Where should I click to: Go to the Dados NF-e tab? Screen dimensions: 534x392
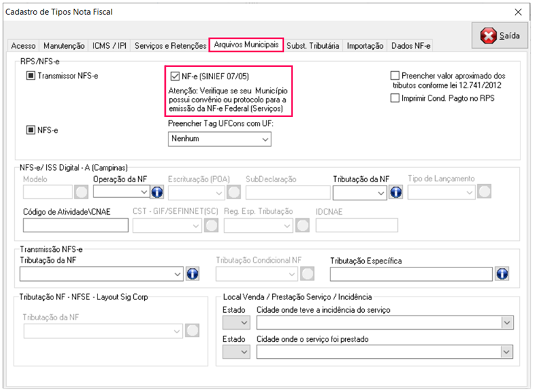coord(411,46)
